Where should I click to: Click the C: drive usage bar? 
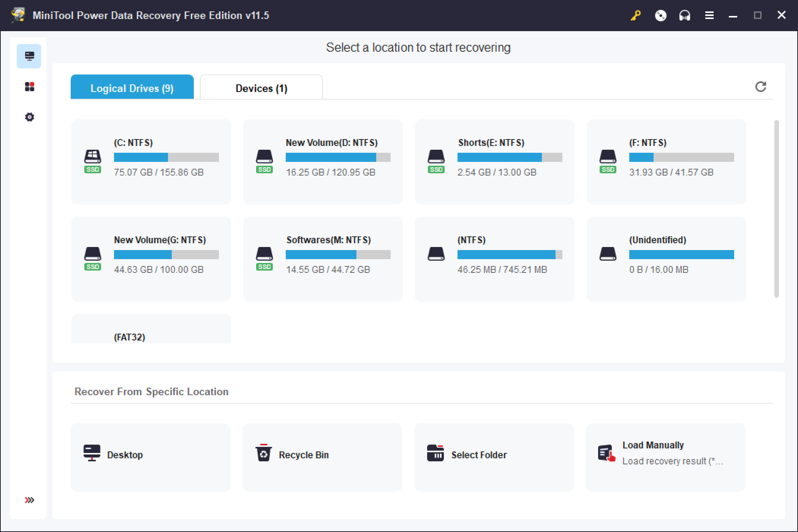166,157
